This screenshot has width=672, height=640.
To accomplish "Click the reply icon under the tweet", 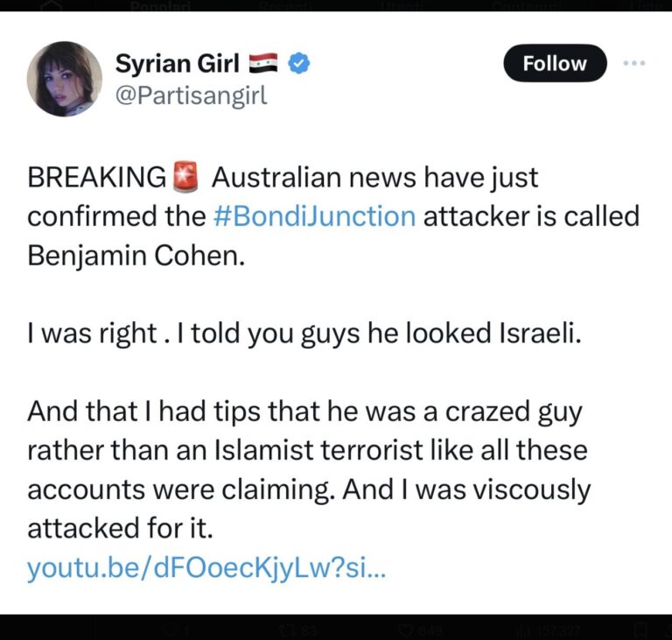I will (x=173, y=629).
